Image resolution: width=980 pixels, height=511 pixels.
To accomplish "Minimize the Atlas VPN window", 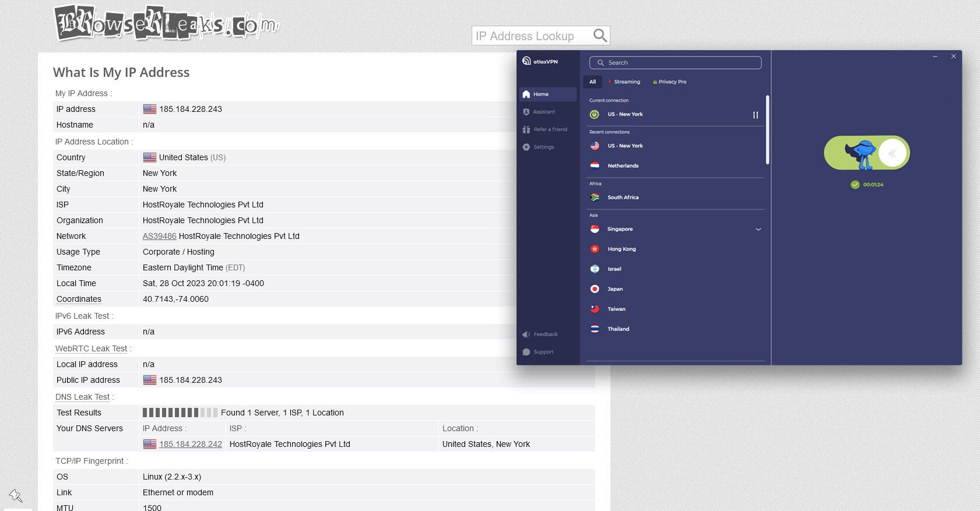I will pos(935,57).
